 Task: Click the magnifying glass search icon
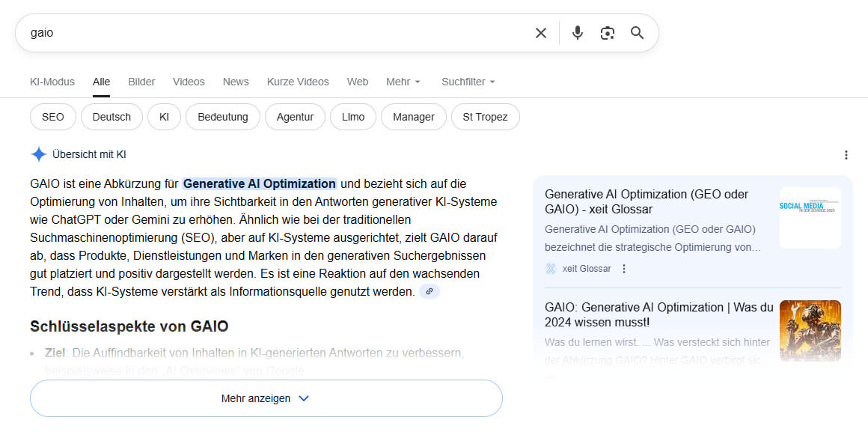pyautogui.click(x=637, y=33)
